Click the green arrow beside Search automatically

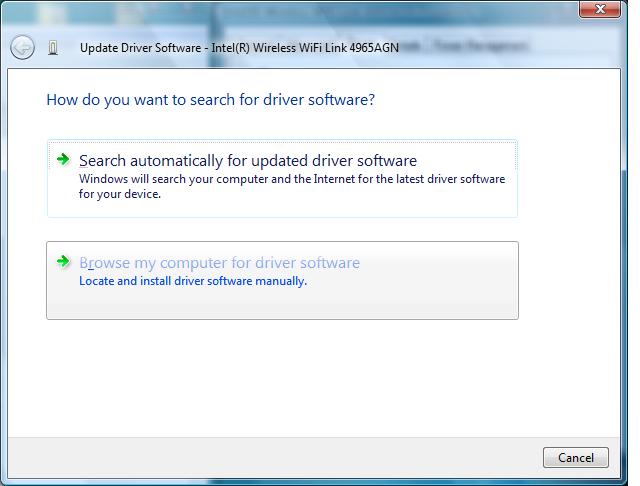(x=63, y=159)
